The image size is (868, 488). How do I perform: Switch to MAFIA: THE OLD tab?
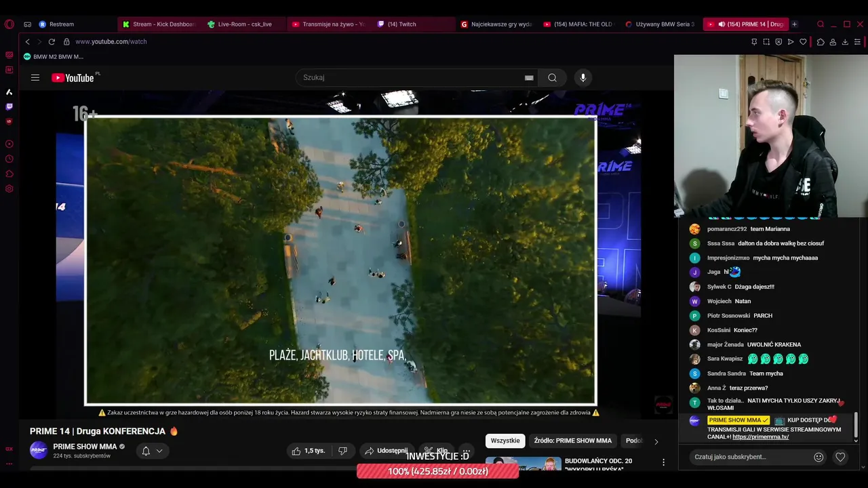(x=580, y=24)
